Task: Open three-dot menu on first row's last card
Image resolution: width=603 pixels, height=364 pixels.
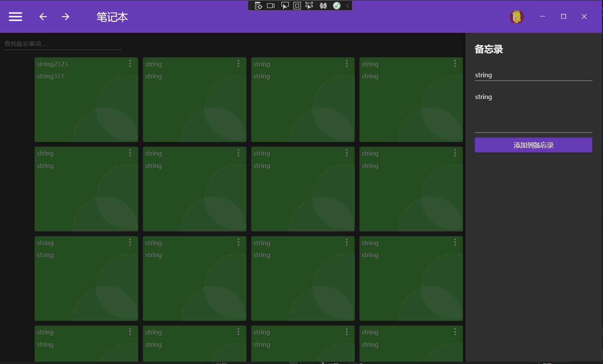Action: [455, 64]
